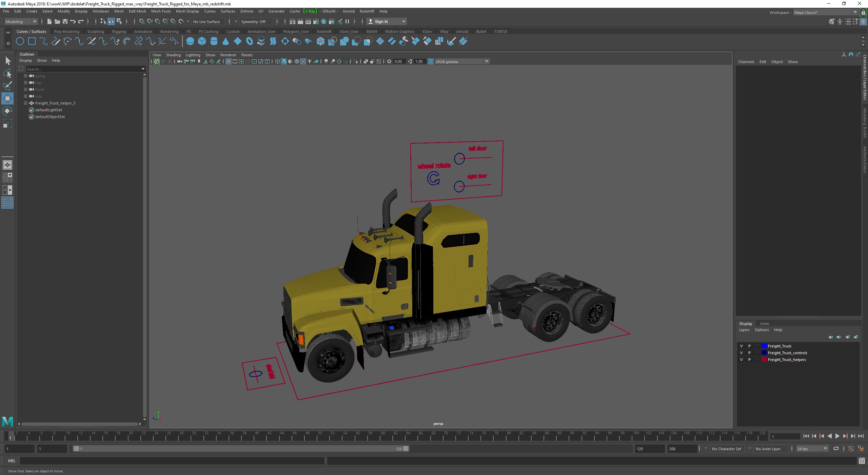Toggle visibility V of Freight_Truck layer
Screen dimensions: 868x475
pos(741,346)
